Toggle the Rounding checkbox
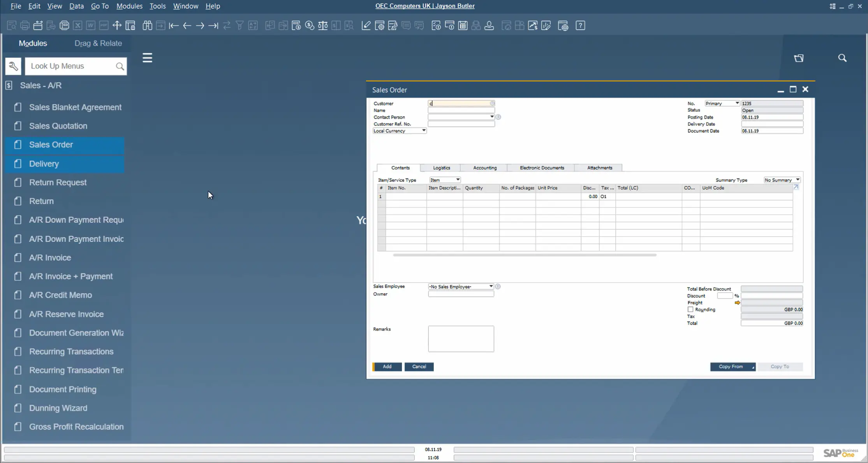 tap(690, 310)
